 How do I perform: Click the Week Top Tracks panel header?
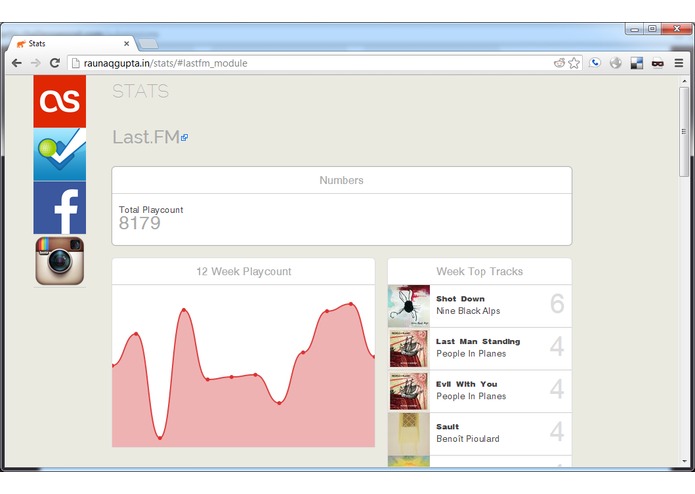(480, 272)
